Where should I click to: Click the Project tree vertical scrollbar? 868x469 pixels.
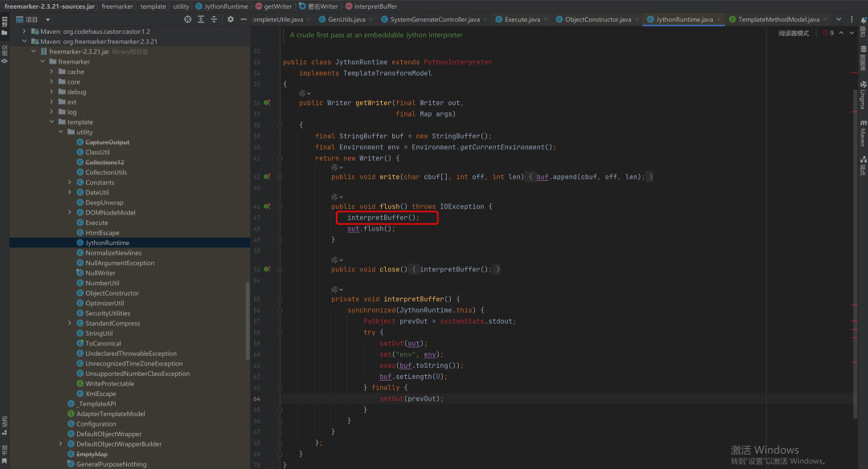[x=248, y=320]
